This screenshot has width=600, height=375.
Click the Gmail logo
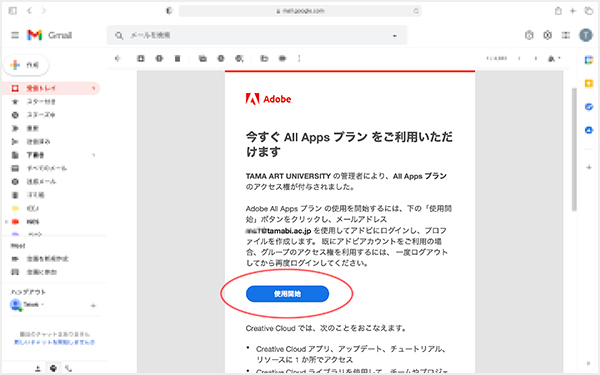coord(49,35)
